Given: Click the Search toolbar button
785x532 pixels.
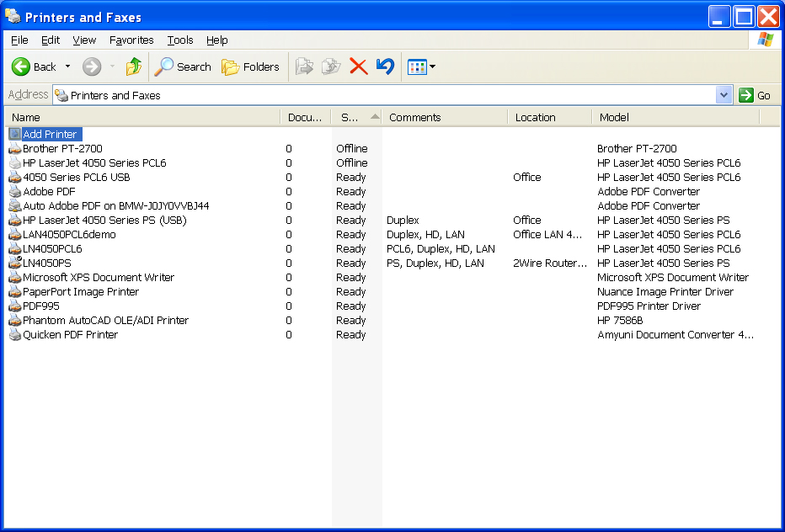Looking at the screenshot, I should 183,66.
